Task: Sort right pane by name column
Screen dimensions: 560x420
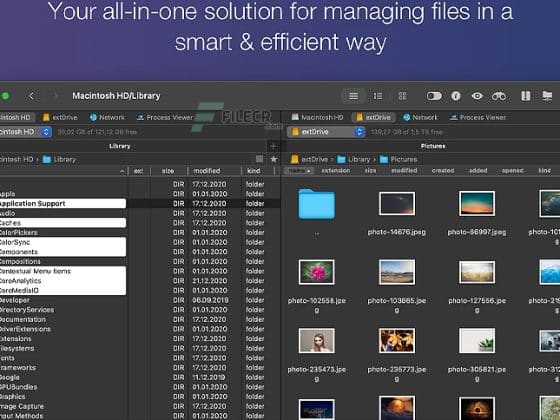Action: tap(299, 171)
